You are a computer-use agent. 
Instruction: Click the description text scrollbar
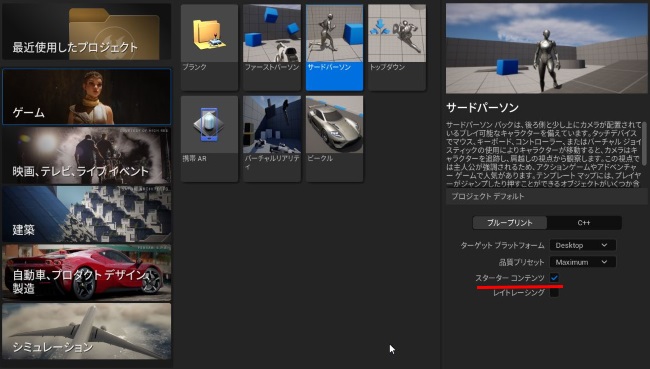(x=644, y=143)
